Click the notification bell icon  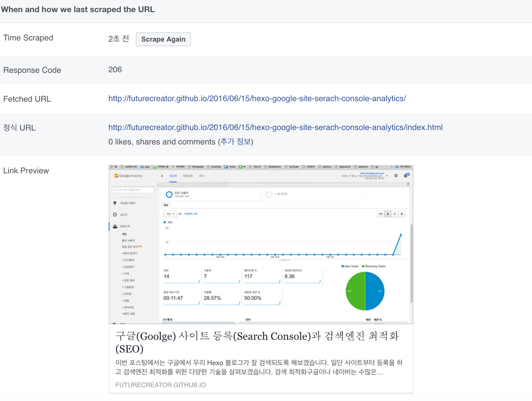pos(406,175)
